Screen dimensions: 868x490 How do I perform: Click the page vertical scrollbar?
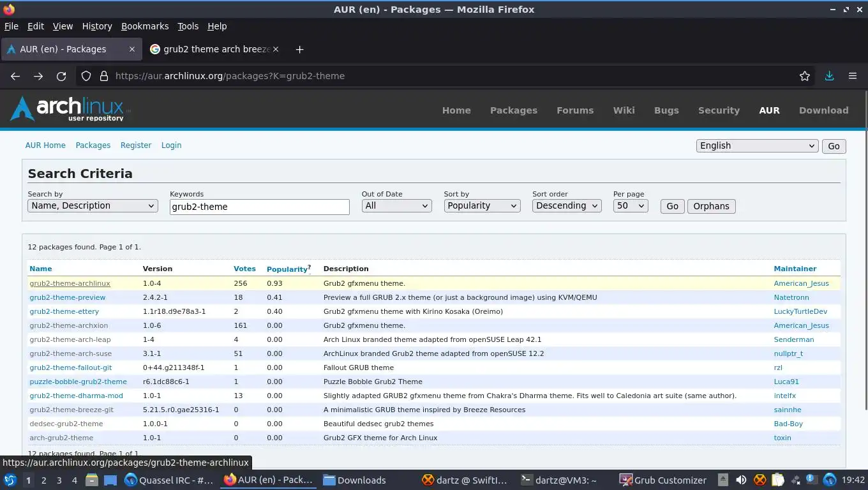(x=865, y=249)
